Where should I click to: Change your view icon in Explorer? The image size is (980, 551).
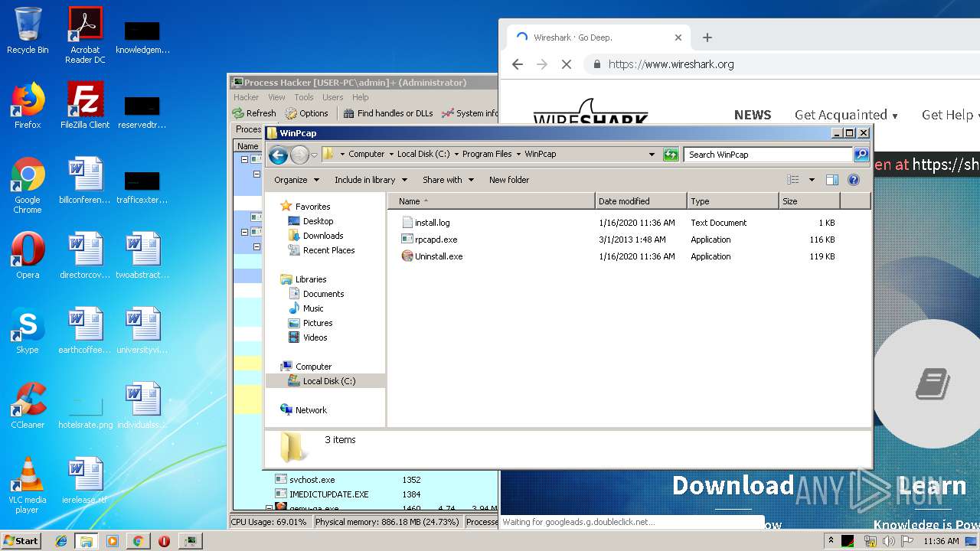pyautogui.click(x=793, y=180)
